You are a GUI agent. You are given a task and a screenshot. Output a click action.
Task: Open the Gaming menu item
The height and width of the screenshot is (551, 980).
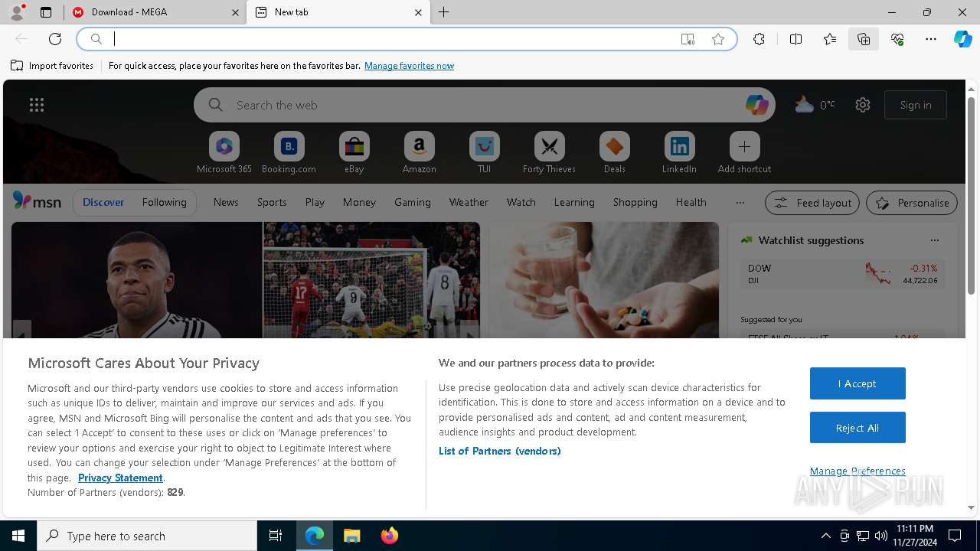(x=413, y=202)
